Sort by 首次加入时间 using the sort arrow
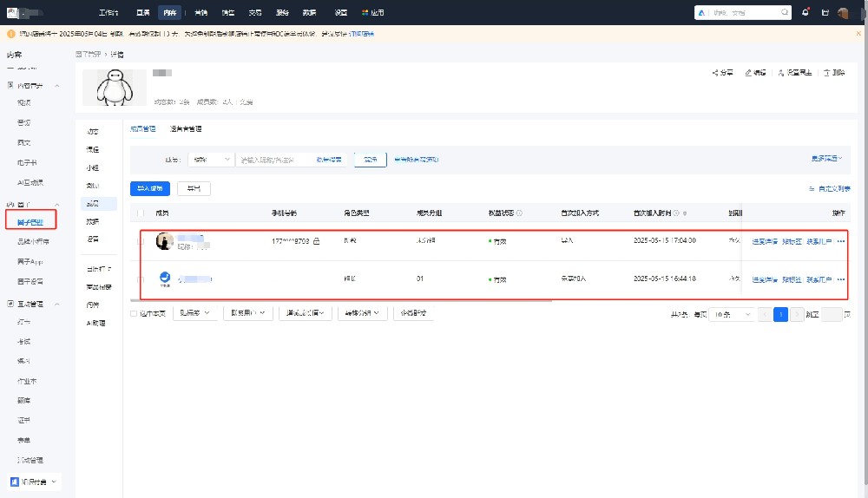Screen dimensions: 868x498 pos(685,213)
